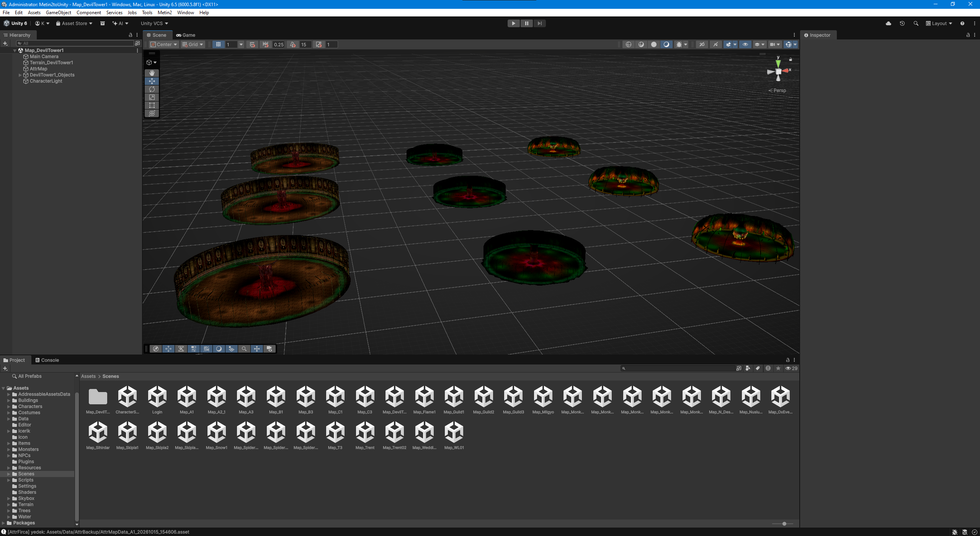Lock the Inspector panel
The height and width of the screenshot is (536, 980).
968,35
